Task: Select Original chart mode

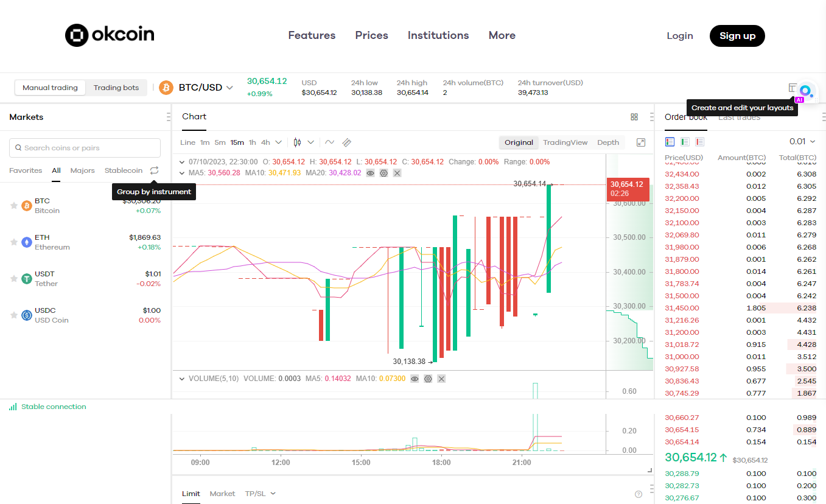Action: (519, 142)
